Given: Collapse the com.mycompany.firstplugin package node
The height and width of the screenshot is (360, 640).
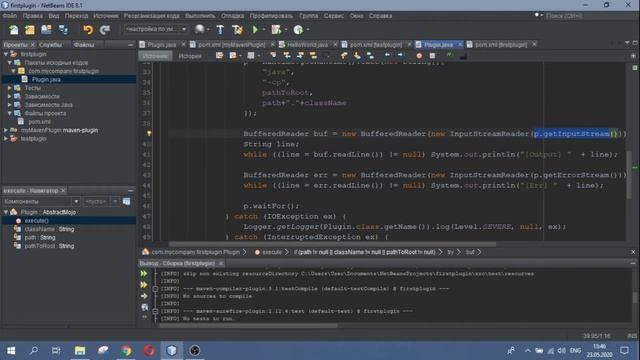Looking at the screenshot, I should pos(13,71).
